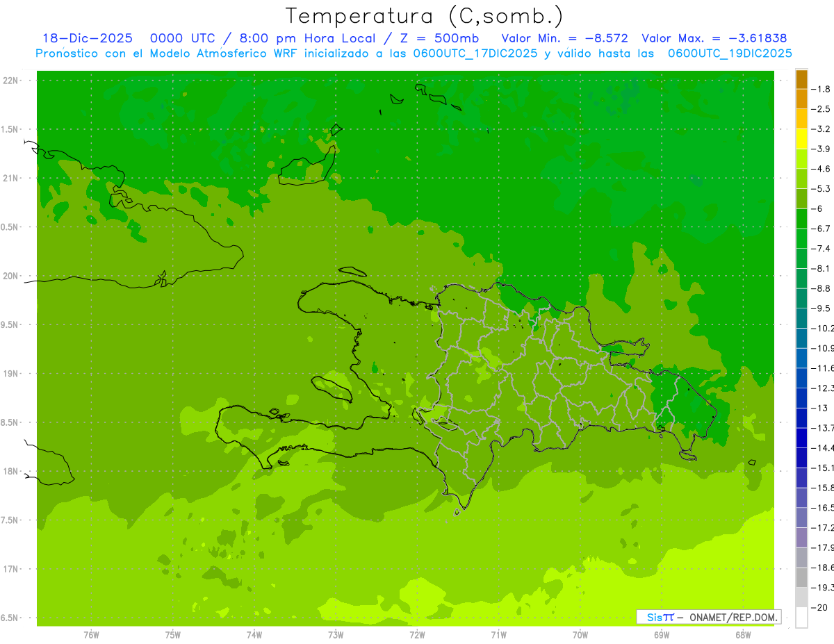Click the "0000 UTC" time text

pyautogui.click(x=182, y=39)
